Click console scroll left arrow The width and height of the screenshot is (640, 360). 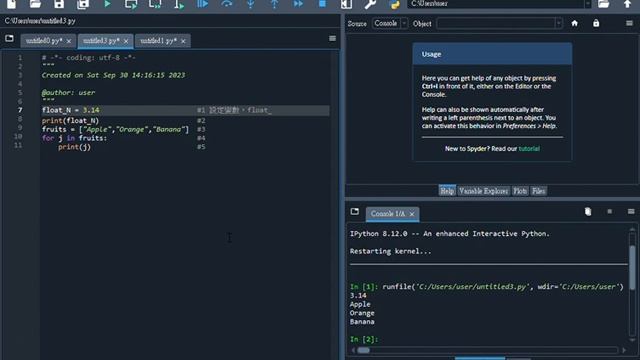353,350
